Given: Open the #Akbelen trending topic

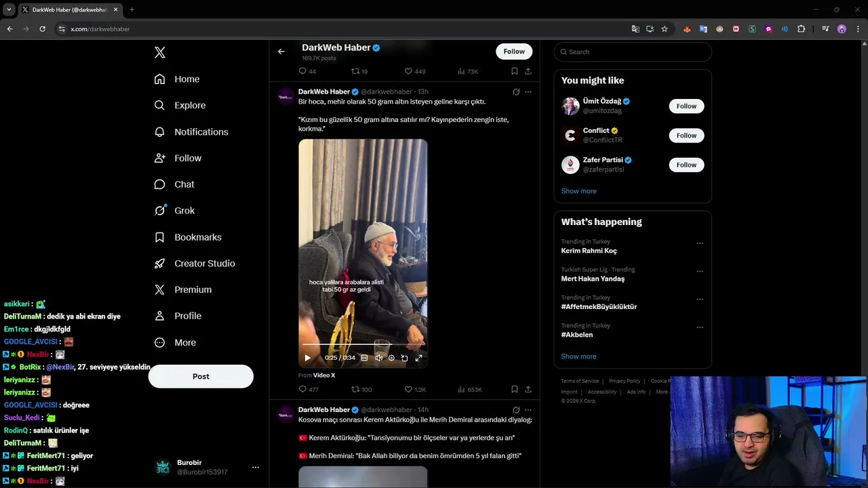Looking at the screenshot, I should click(577, 335).
